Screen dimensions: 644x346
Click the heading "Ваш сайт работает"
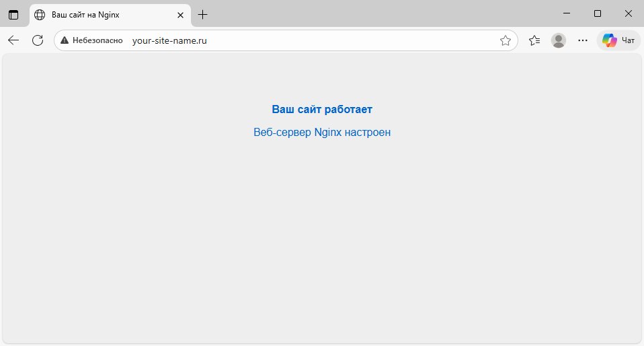point(322,110)
